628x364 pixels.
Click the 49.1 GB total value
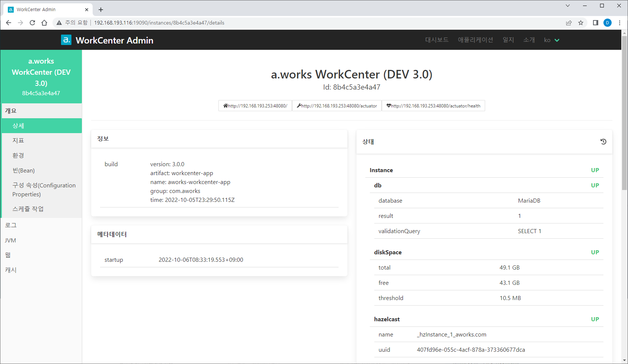coord(509,267)
